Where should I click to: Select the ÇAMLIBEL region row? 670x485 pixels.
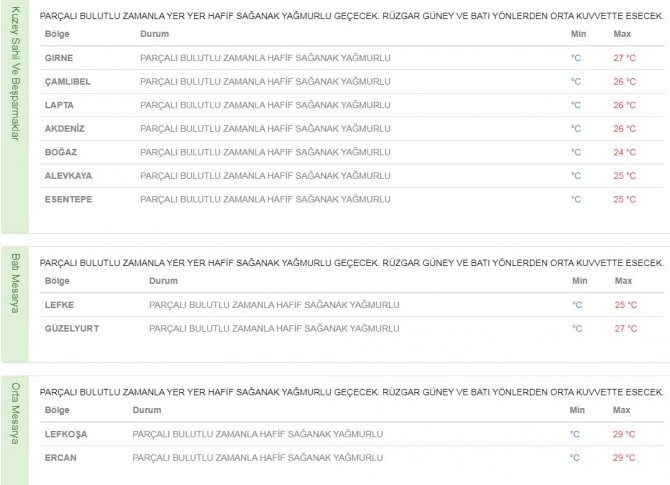point(67,82)
